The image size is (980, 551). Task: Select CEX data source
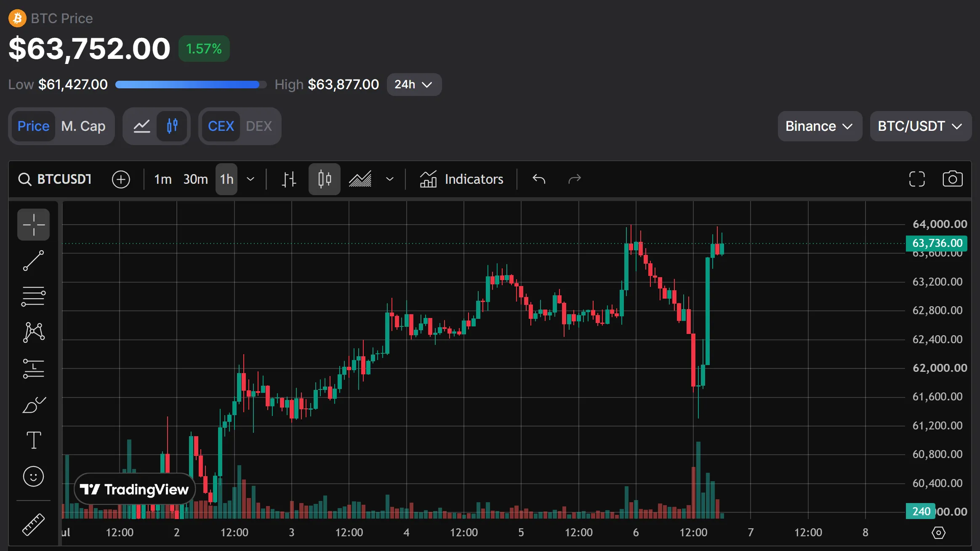click(x=221, y=126)
